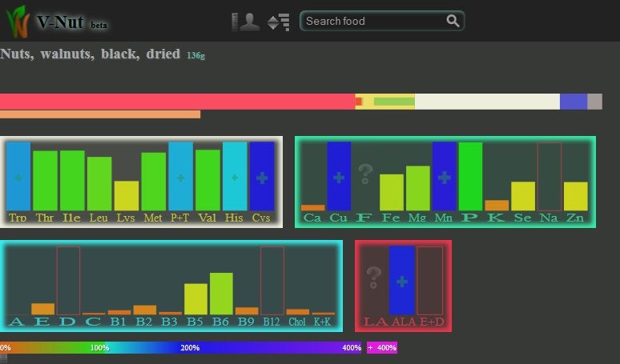Focus the Search food field
620x364 pixels.
point(382,21)
